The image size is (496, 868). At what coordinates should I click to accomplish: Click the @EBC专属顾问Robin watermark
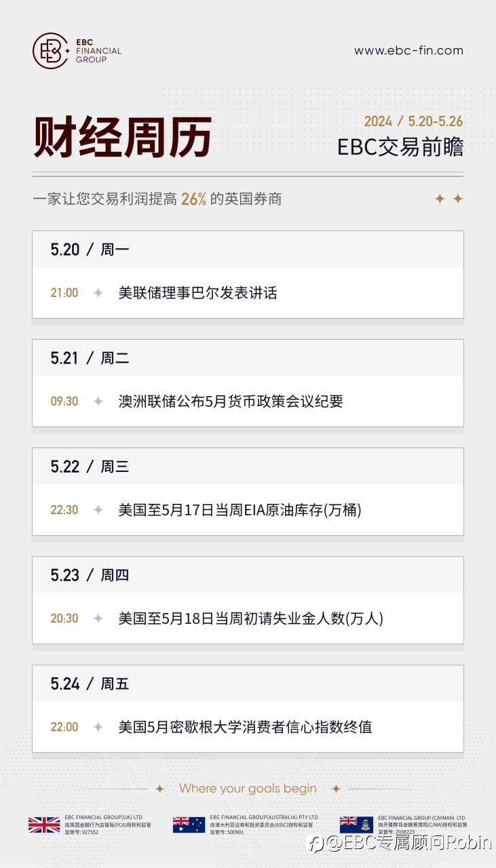pyautogui.click(x=400, y=842)
